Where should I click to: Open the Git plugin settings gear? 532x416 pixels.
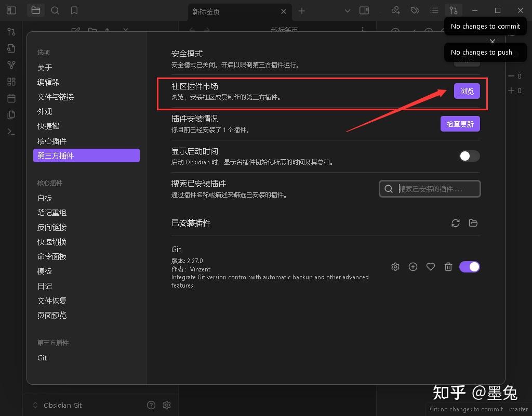pos(395,266)
